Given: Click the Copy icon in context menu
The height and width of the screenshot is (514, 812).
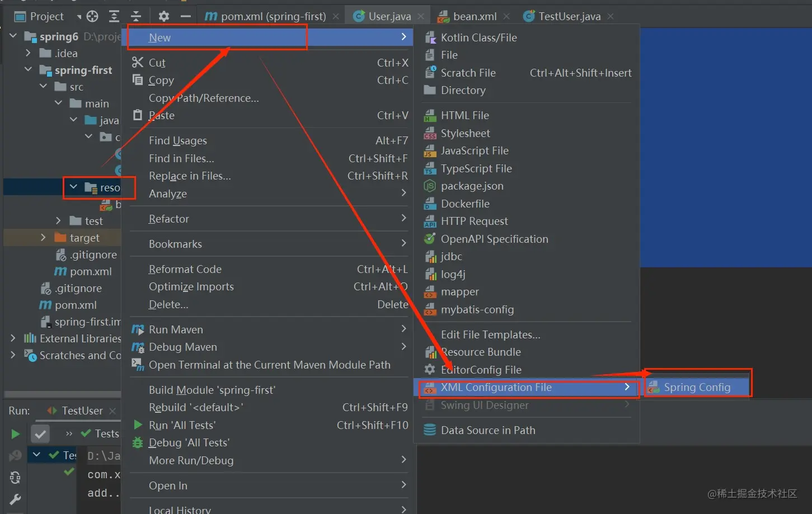Looking at the screenshot, I should coord(138,79).
